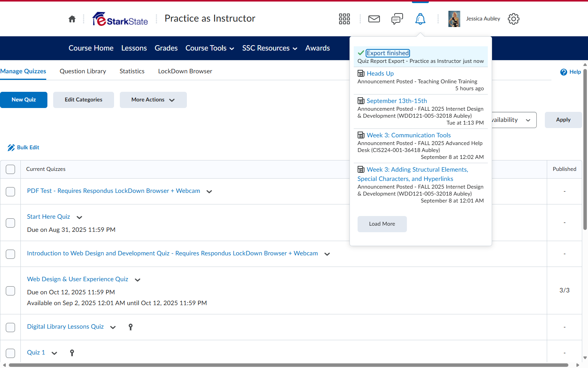The height and width of the screenshot is (368, 588).
Task: Check the Start Here Quiz checkbox
Action: click(10, 223)
